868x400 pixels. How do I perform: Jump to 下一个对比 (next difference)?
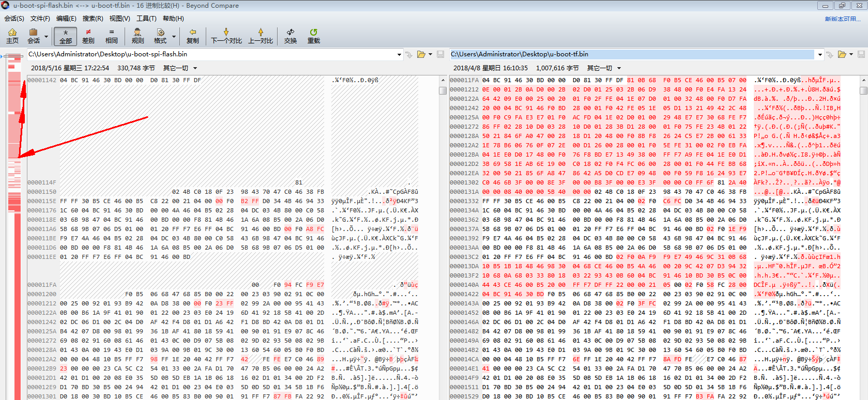pyautogui.click(x=226, y=36)
